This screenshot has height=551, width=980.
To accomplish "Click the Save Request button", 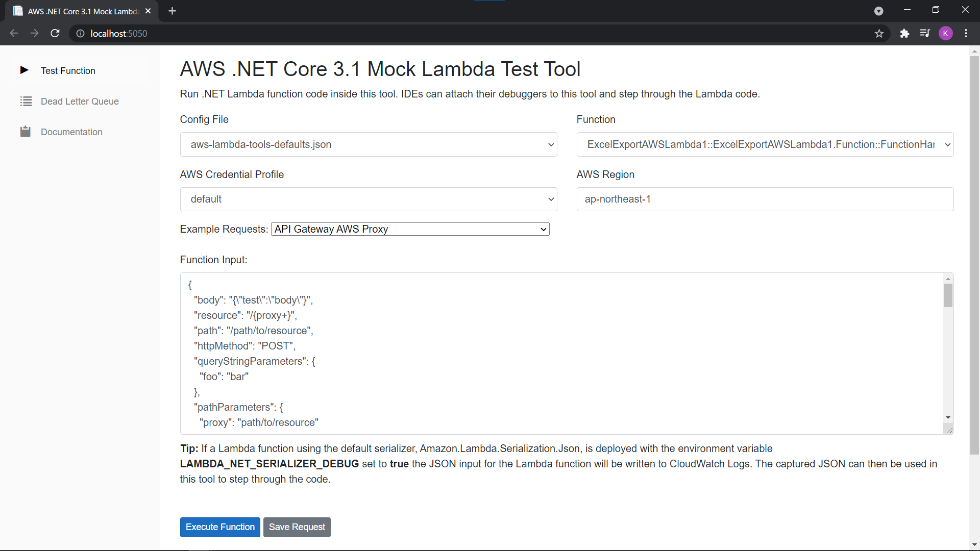I will [297, 527].
